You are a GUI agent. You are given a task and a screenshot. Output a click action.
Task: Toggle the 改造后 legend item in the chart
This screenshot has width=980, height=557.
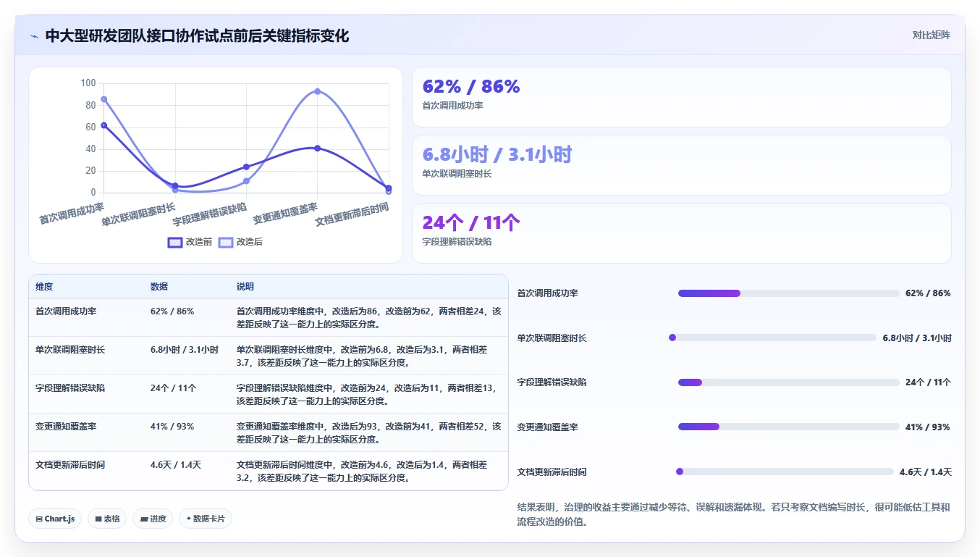240,242
